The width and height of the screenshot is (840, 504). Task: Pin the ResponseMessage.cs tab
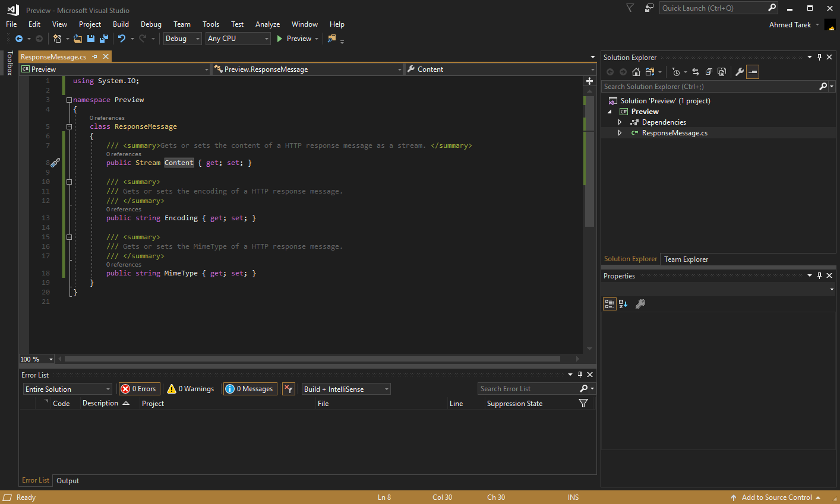tap(95, 57)
